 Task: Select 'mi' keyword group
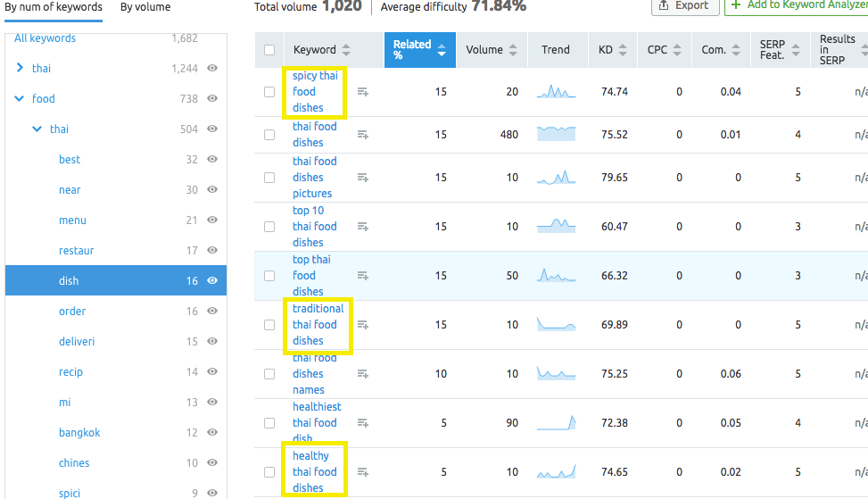click(65, 402)
